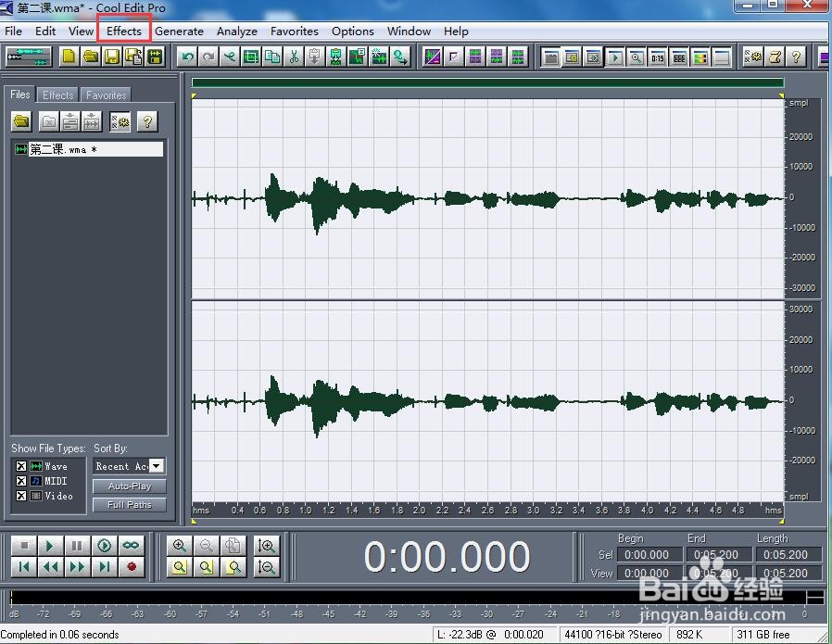Trim audio with the crop icon
The width and height of the screenshot is (832, 644).
pyautogui.click(x=251, y=57)
